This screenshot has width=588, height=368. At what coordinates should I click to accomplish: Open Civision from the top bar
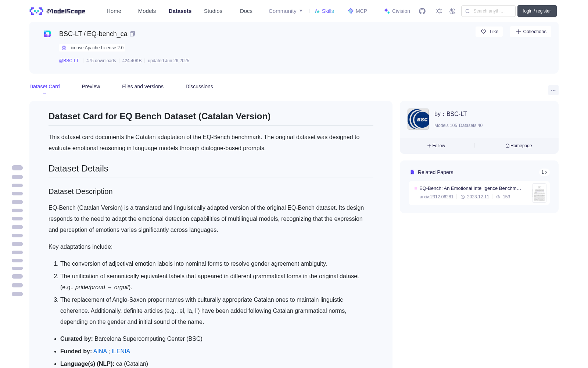point(397,11)
